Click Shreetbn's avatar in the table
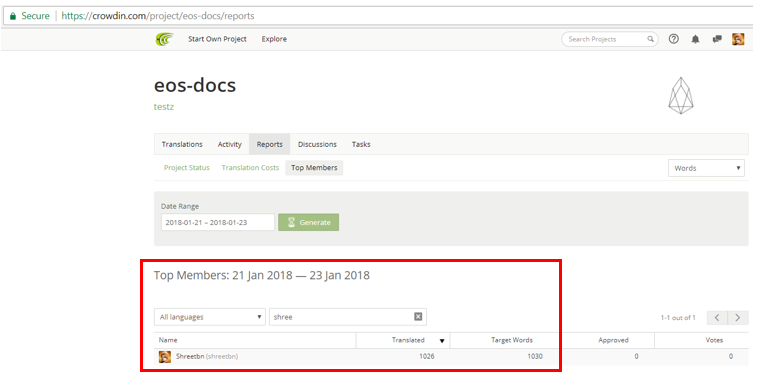Image resolution: width=757 pixels, height=374 pixels. [x=165, y=357]
